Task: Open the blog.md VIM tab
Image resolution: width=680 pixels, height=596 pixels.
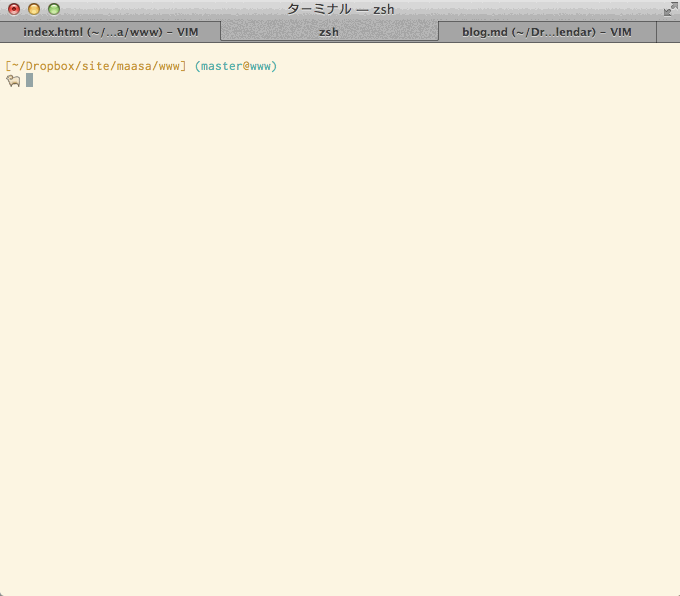Action: click(x=547, y=32)
